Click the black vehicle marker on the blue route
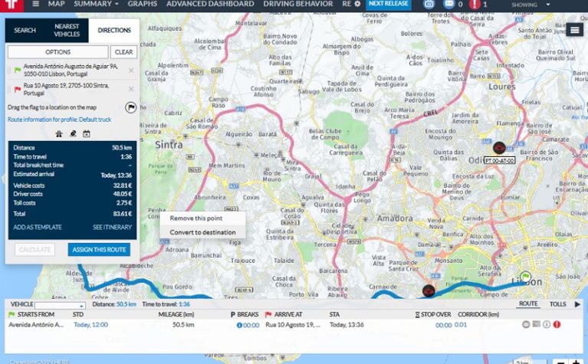588x364 pixels. tap(429, 290)
